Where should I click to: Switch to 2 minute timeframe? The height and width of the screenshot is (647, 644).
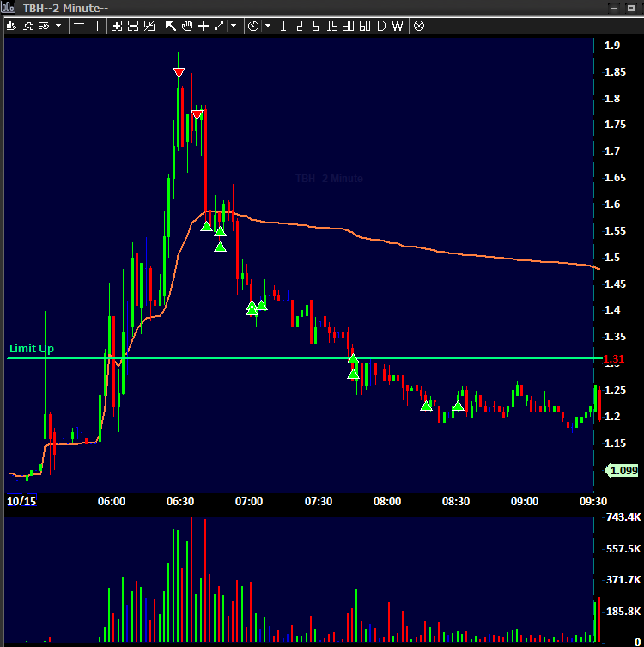pos(300,27)
